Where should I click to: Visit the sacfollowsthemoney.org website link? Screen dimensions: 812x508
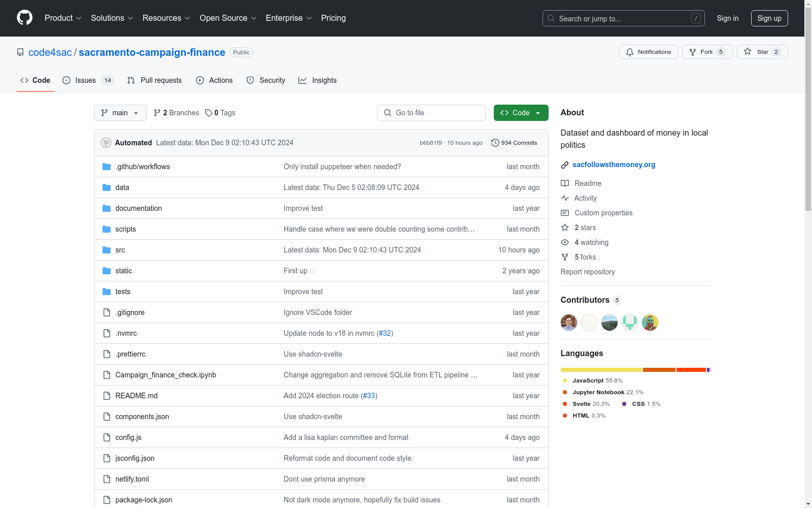614,165
